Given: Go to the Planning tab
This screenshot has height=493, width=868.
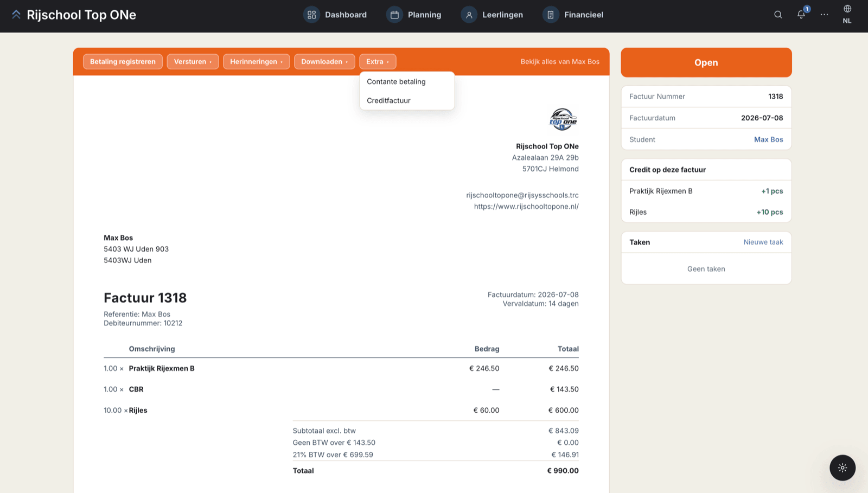Looking at the screenshot, I should (414, 15).
